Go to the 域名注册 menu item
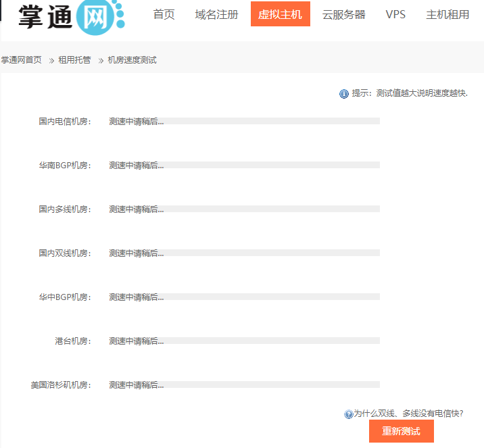The image size is (484, 448). pyautogui.click(x=216, y=14)
